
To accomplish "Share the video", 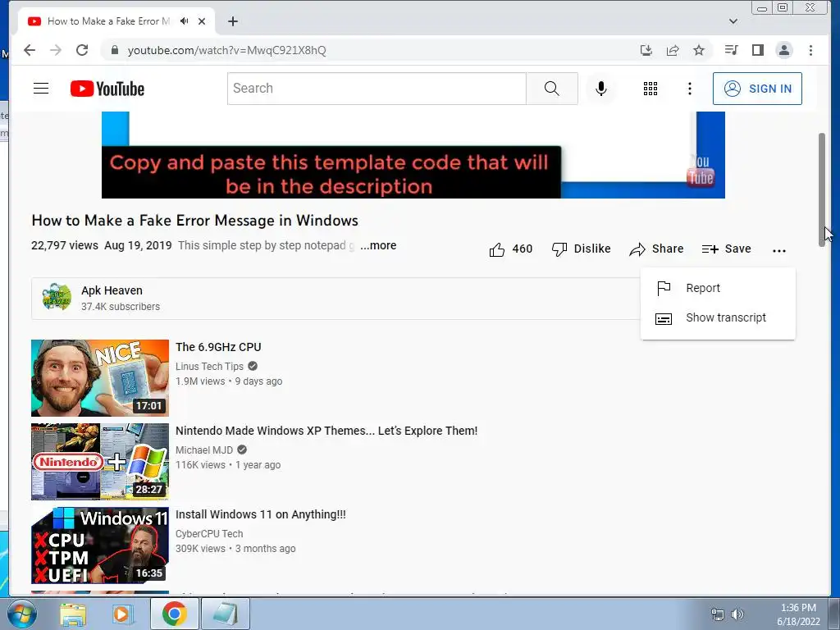I will [x=656, y=249].
